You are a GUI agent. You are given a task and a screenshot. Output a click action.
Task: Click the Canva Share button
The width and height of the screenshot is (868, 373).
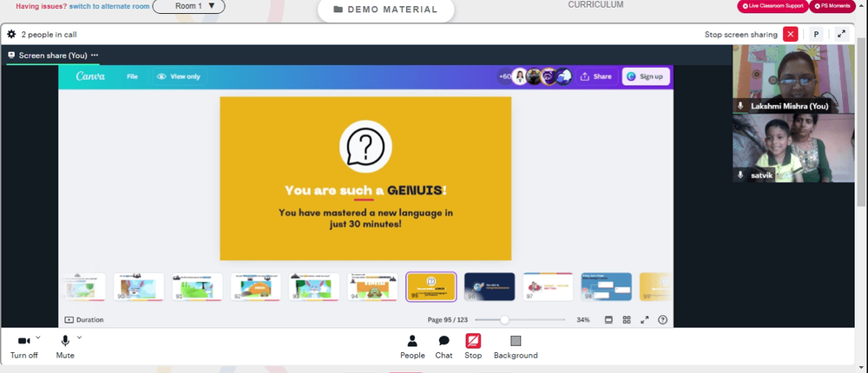[596, 77]
